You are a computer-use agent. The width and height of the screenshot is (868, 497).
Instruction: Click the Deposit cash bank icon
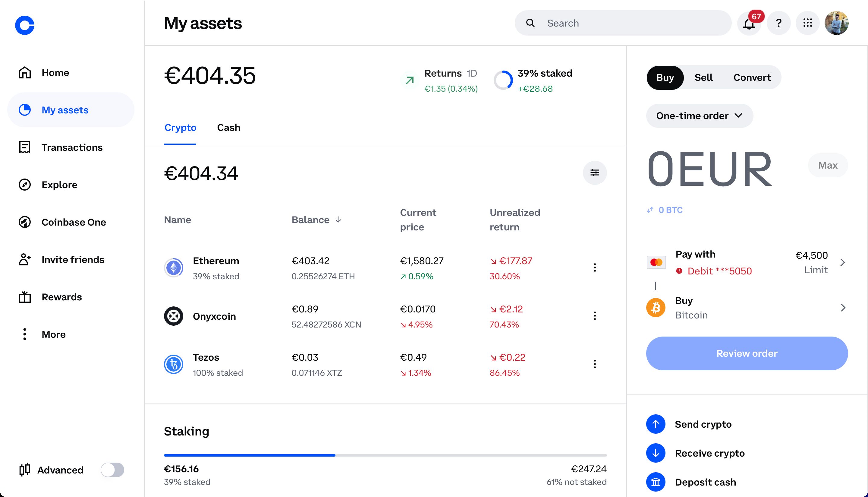[656, 482]
